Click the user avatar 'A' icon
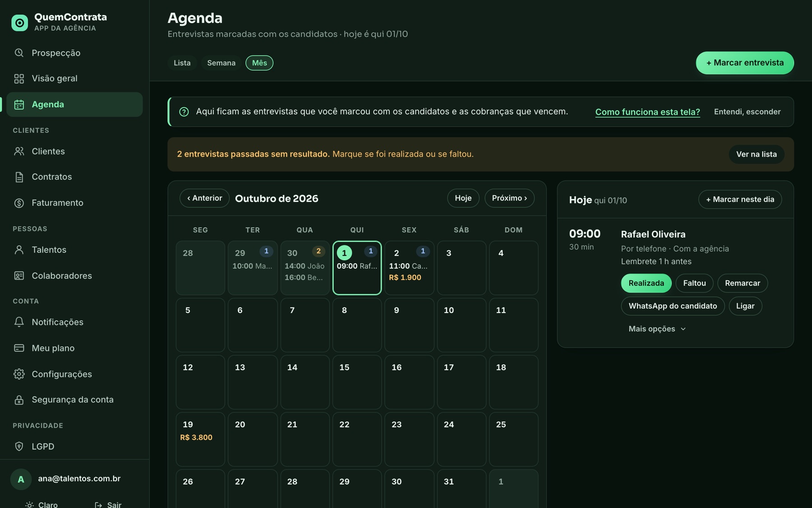This screenshot has height=508, width=812. [x=21, y=479]
